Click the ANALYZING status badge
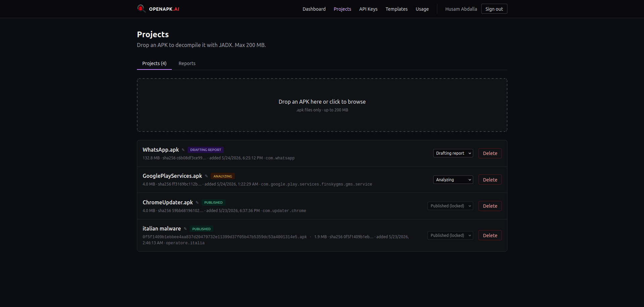644x307 pixels. [x=223, y=176]
